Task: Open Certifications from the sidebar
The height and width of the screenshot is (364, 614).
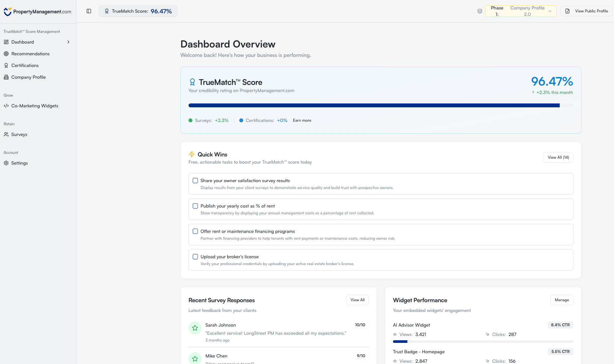Action: tap(25, 65)
